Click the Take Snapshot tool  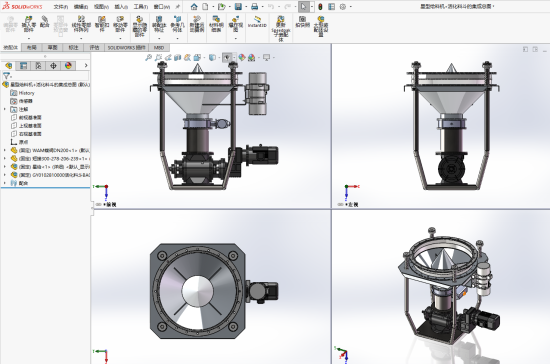pyautogui.click(x=302, y=21)
